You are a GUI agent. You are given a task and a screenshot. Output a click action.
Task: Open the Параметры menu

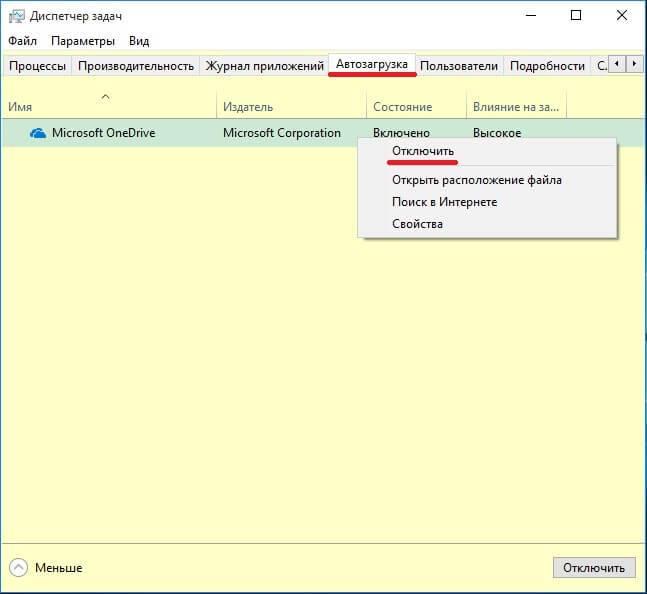[83, 41]
